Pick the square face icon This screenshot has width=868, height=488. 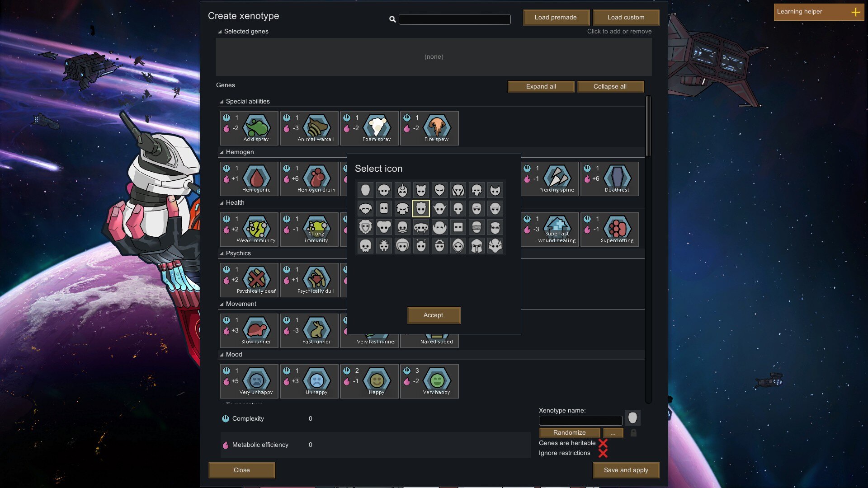458,227
